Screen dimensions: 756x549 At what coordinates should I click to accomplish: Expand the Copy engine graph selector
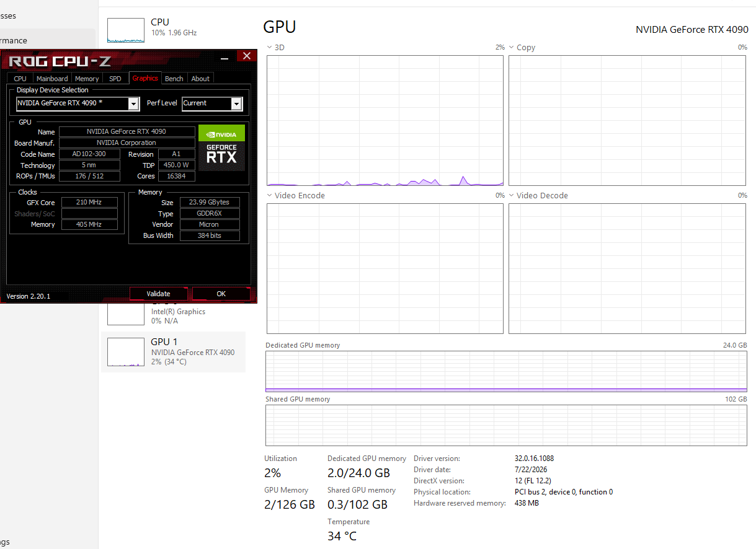(512, 48)
